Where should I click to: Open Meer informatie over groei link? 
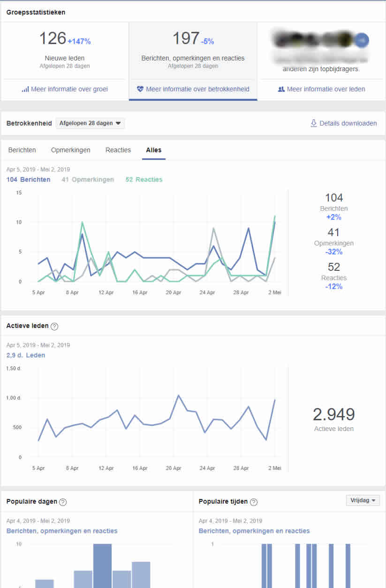[69, 89]
